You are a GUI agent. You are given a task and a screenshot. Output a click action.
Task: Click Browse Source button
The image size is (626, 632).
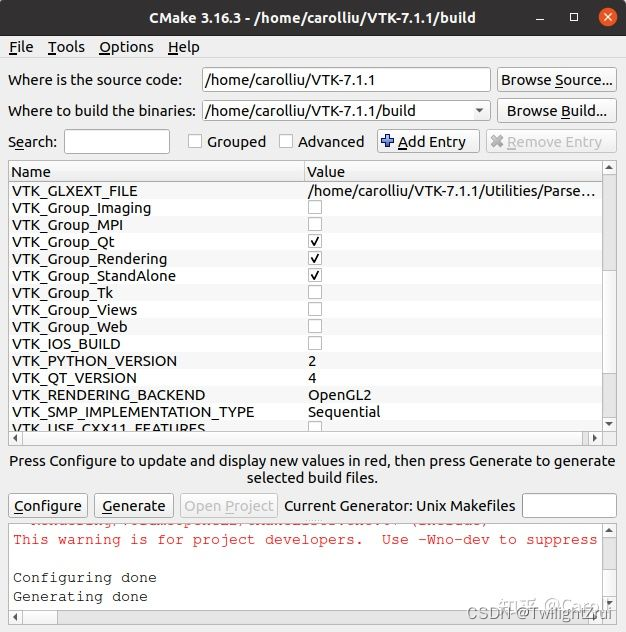[x=557, y=80]
